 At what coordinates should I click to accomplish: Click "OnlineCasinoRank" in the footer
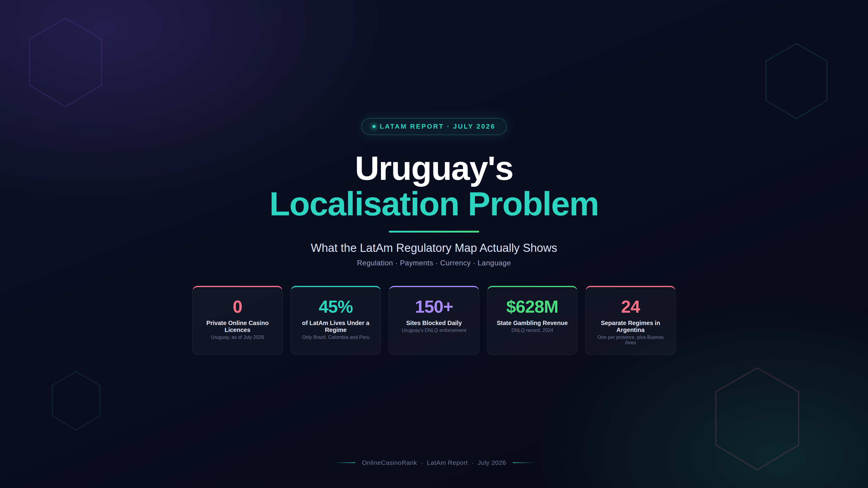click(389, 463)
